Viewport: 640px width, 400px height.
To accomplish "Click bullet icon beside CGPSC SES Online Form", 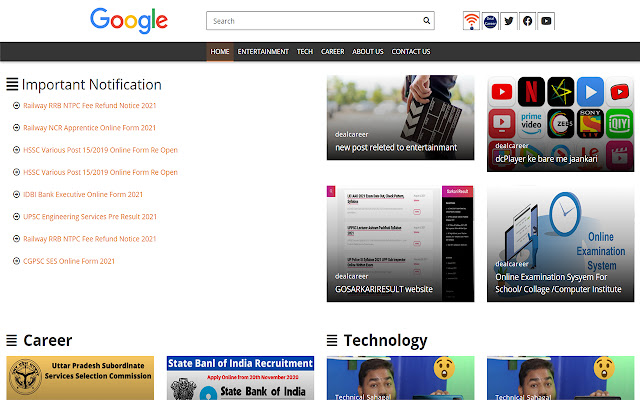I will [x=16, y=261].
